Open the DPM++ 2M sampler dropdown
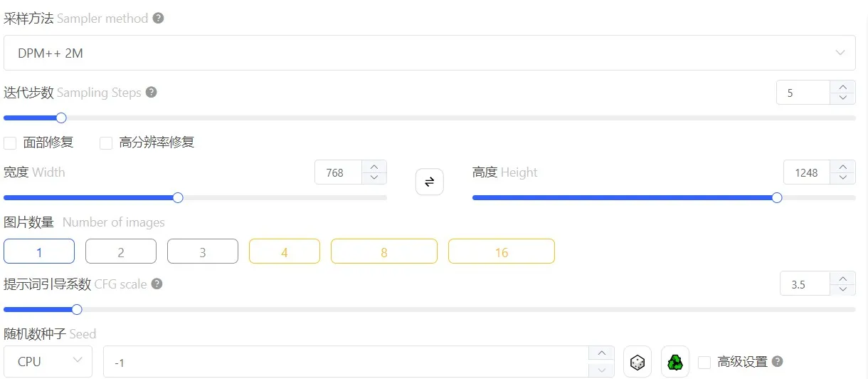This screenshot has height=379, width=868. tap(430, 53)
